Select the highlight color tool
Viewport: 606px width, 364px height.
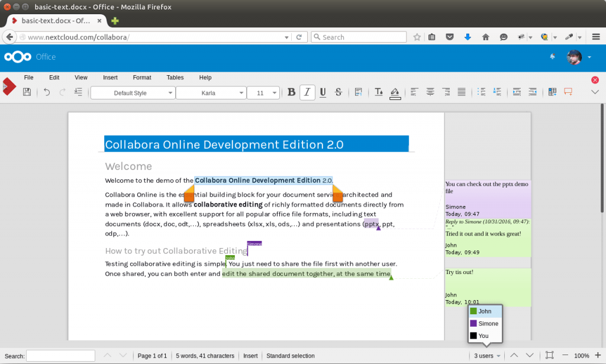[x=395, y=92]
